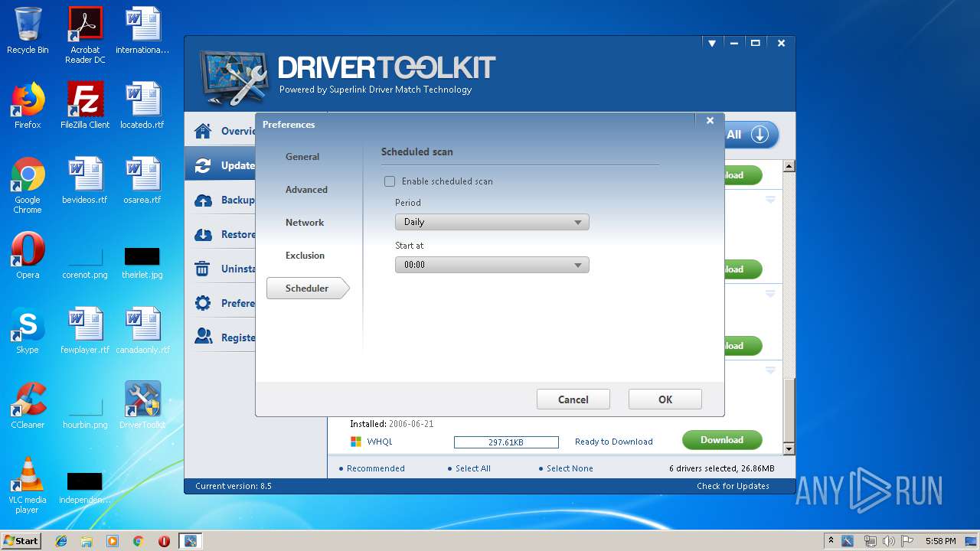Image resolution: width=980 pixels, height=551 pixels.
Task: Select the theirlet.jpg desktop file
Action: (x=142, y=262)
